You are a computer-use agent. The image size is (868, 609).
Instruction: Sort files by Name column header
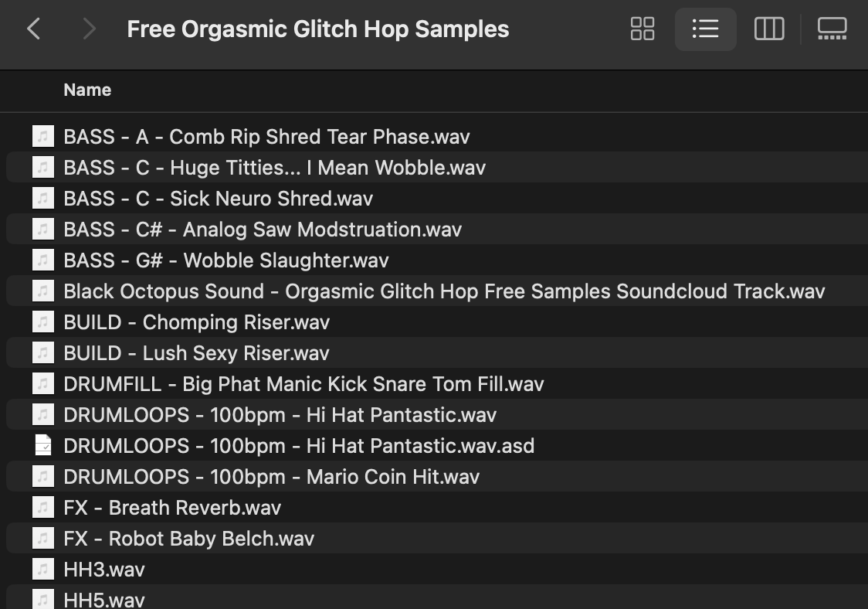pos(87,90)
